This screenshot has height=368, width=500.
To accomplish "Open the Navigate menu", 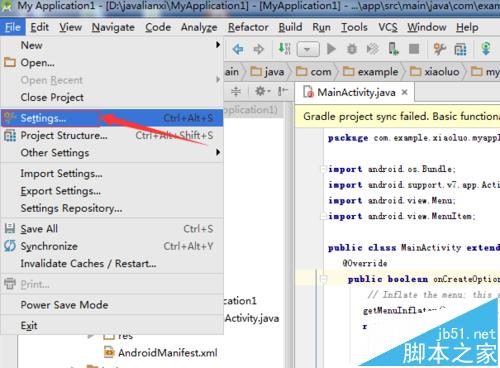I will [x=113, y=27].
